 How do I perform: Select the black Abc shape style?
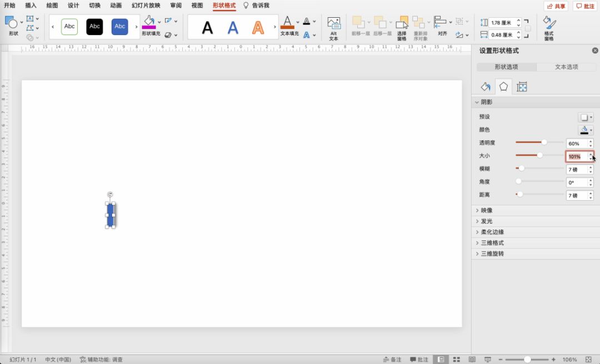[94, 27]
